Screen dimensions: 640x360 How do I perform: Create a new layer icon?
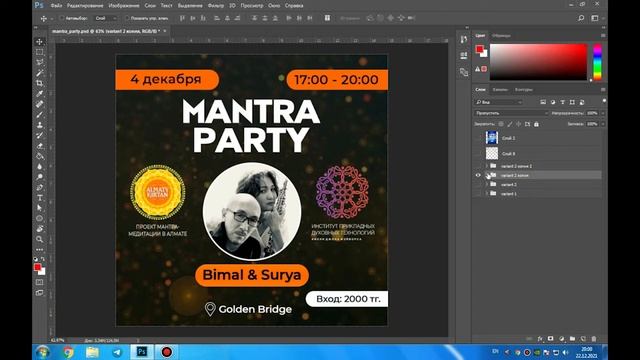pyautogui.click(x=583, y=339)
